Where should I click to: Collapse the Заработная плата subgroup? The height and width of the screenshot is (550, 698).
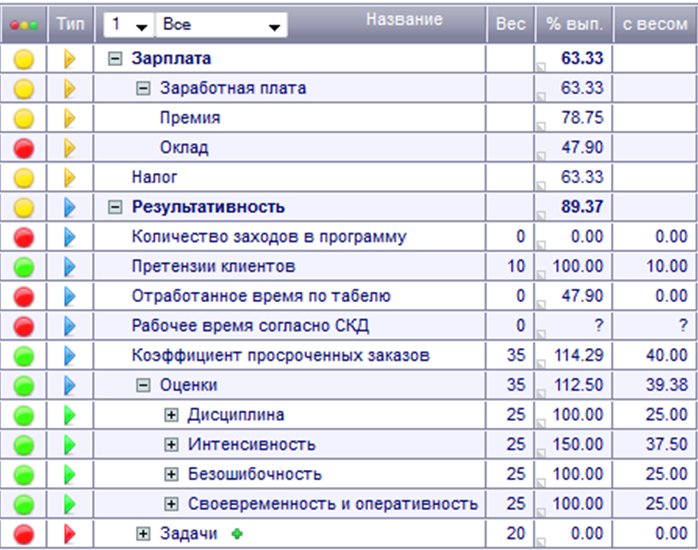pos(143,88)
